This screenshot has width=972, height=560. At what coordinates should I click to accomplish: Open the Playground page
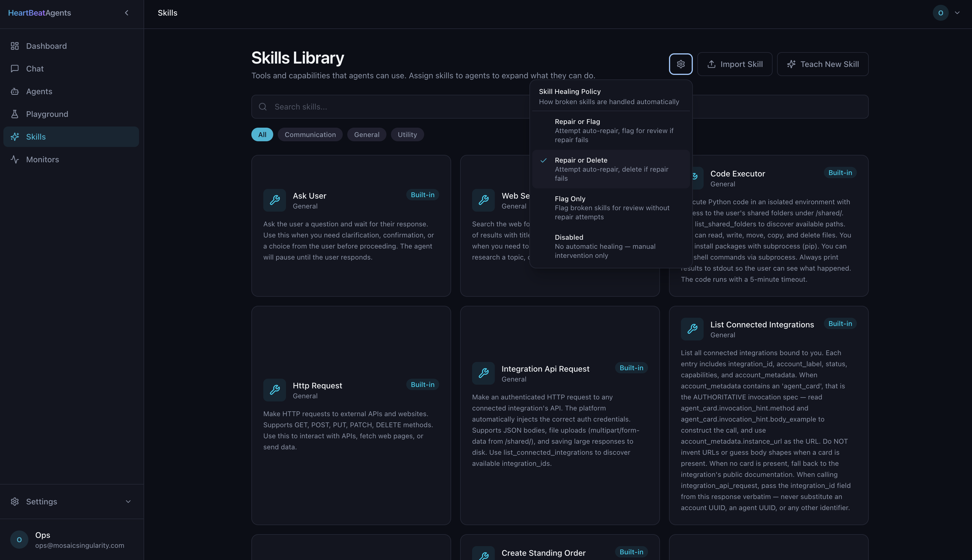71,114
